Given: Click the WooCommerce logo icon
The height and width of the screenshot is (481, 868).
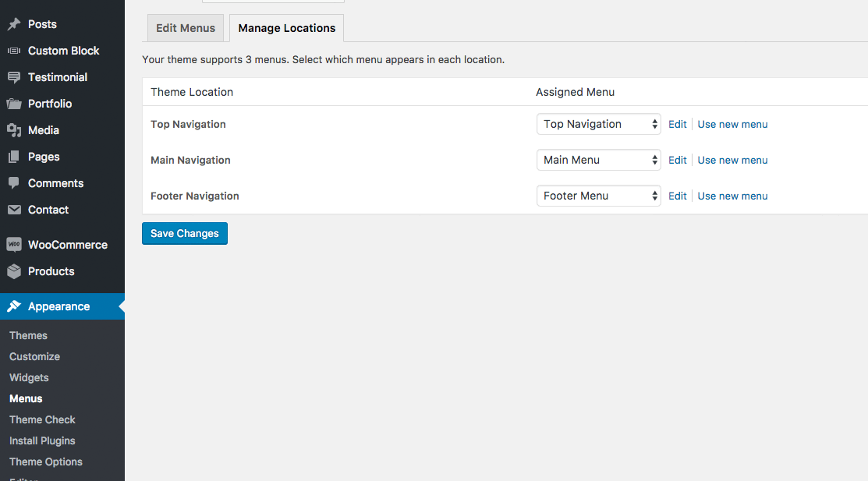Looking at the screenshot, I should point(14,245).
